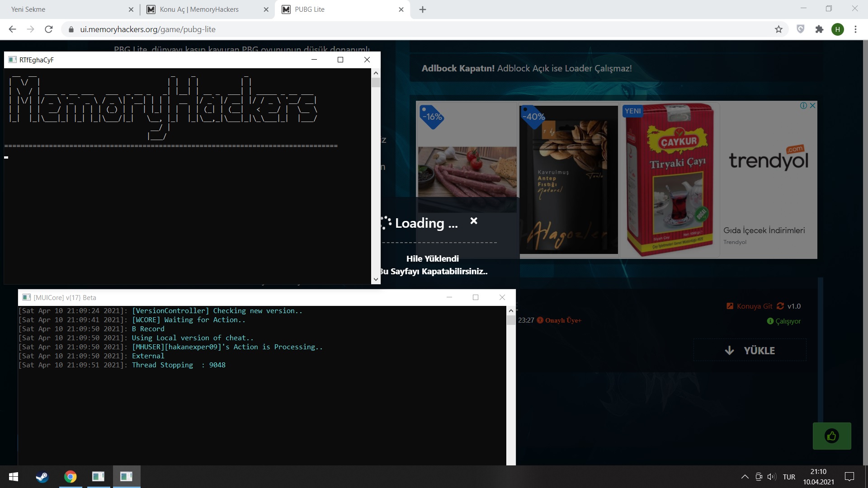Screen dimensions: 868x488
Task: Open a new browser tab
Action: tap(423, 9)
